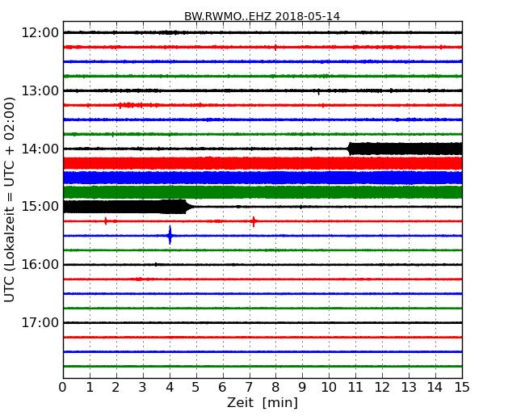525x420 pixels.
Task: Click onset of thick black signal on 14:00 trace
Action: 350,149
